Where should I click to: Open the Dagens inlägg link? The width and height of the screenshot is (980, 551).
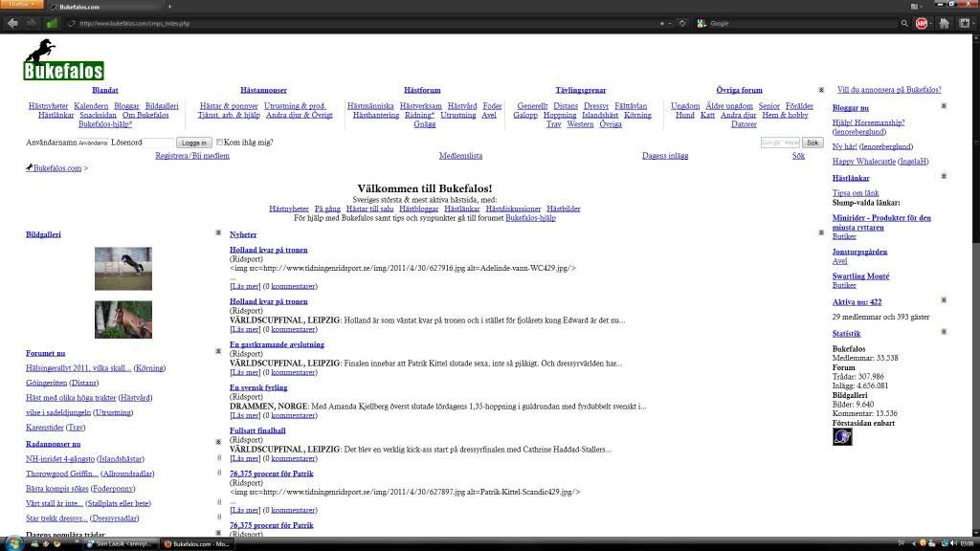pyautogui.click(x=665, y=156)
